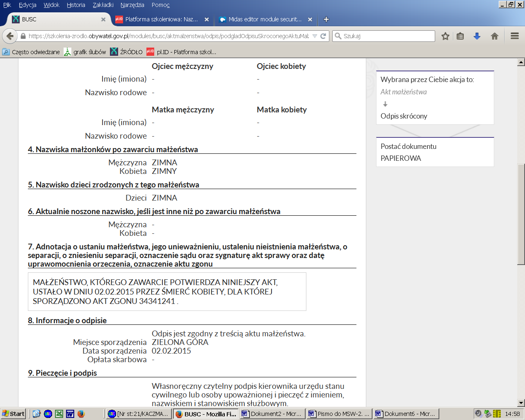
Task: Close the BUSC tab
Action: pos(103,19)
